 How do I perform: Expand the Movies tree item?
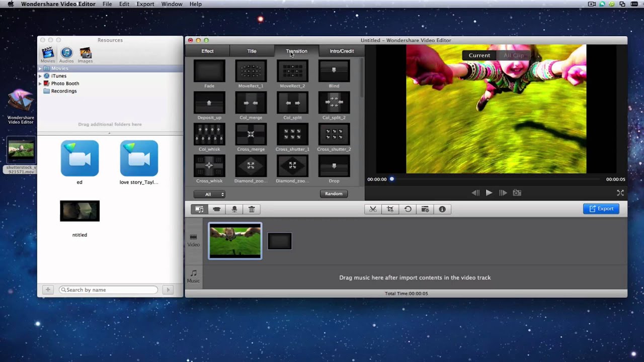pos(40,68)
